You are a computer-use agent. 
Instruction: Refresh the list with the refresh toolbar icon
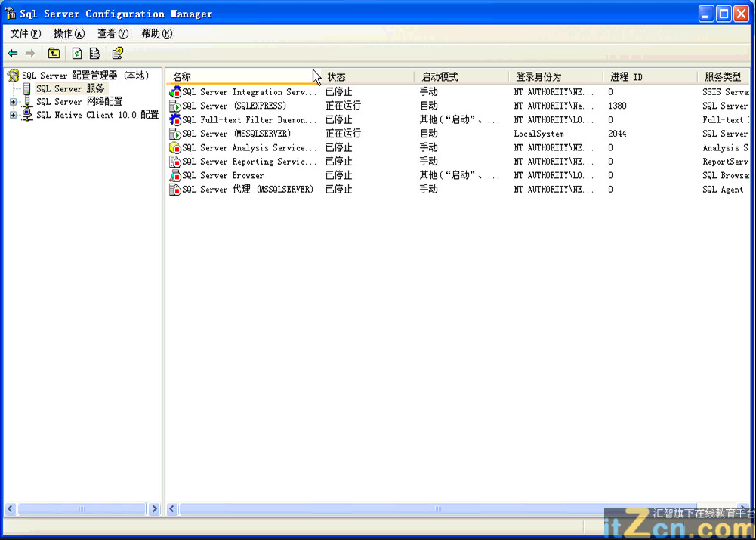77,53
